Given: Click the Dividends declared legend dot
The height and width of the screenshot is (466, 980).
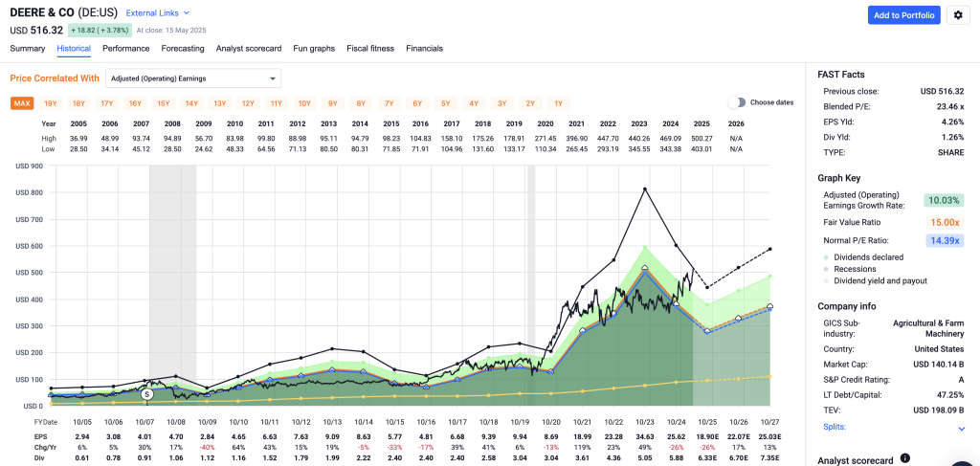Looking at the screenshot, I should coord(825,257).
